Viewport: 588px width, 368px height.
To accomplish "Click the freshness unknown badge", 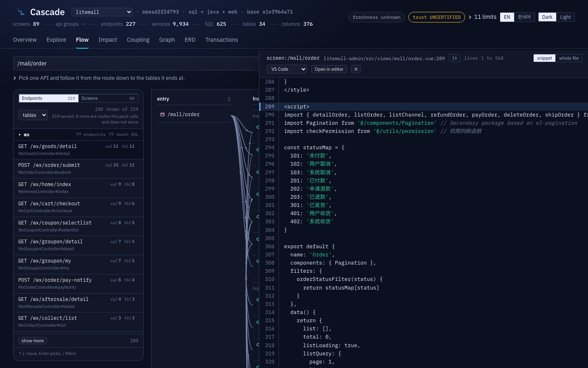I will [376, 17].
